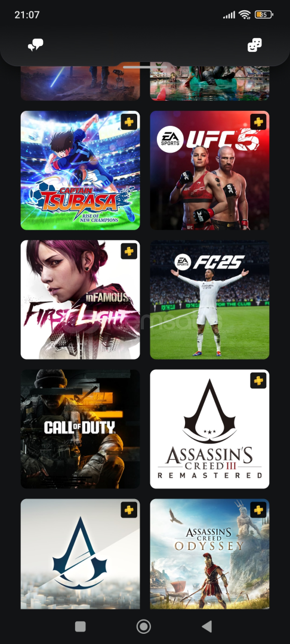
Task: Select inFamous First Light cover
Action: pos(80,300)
